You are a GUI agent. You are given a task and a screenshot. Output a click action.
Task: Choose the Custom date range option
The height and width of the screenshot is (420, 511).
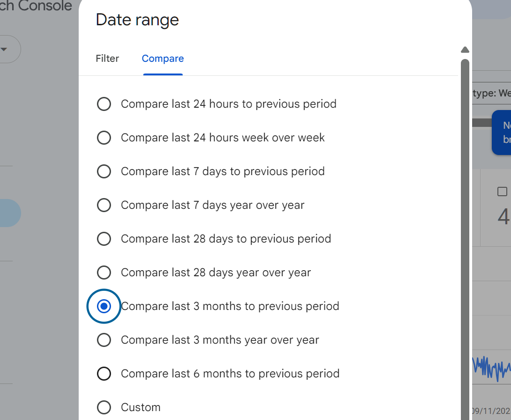click(x=104, y=407)
